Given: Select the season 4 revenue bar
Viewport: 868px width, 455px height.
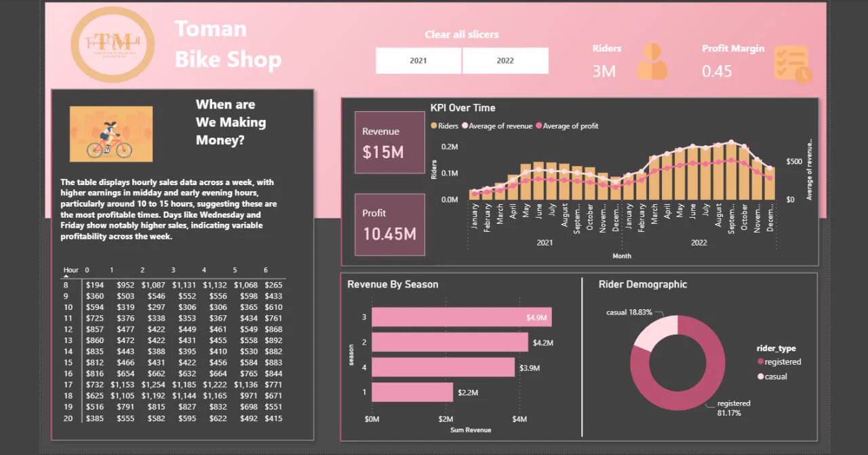Looking at the screenshot, I should (x=443, y=368).
